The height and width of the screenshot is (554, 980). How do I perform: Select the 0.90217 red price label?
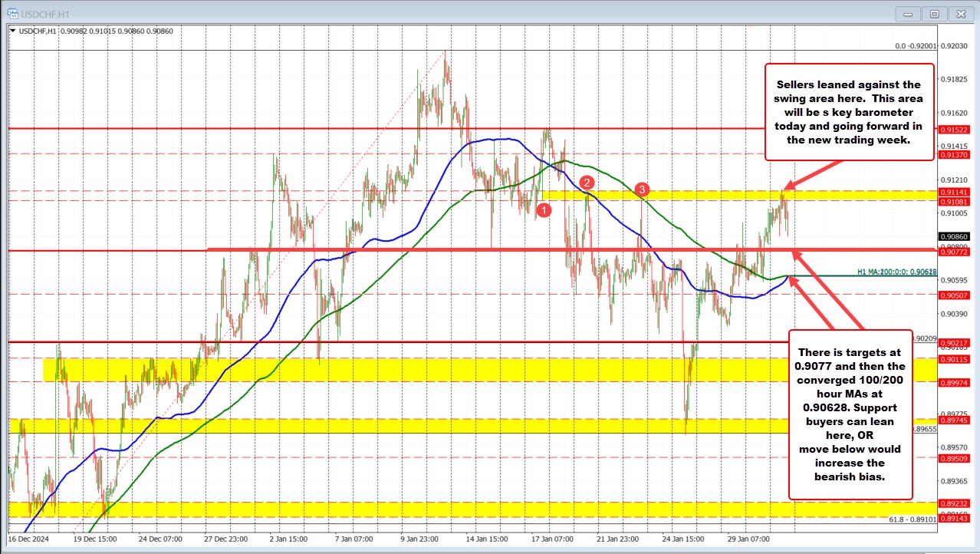click(955, 342)
